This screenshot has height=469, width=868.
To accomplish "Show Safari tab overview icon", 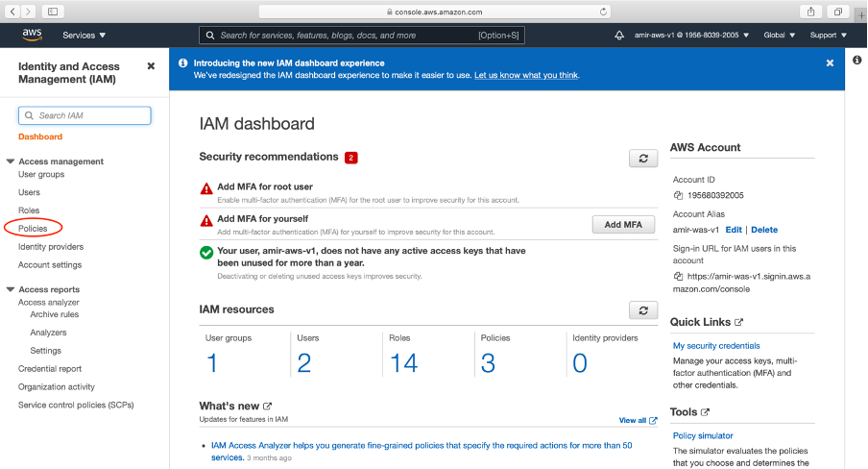I will click(838, 12).
